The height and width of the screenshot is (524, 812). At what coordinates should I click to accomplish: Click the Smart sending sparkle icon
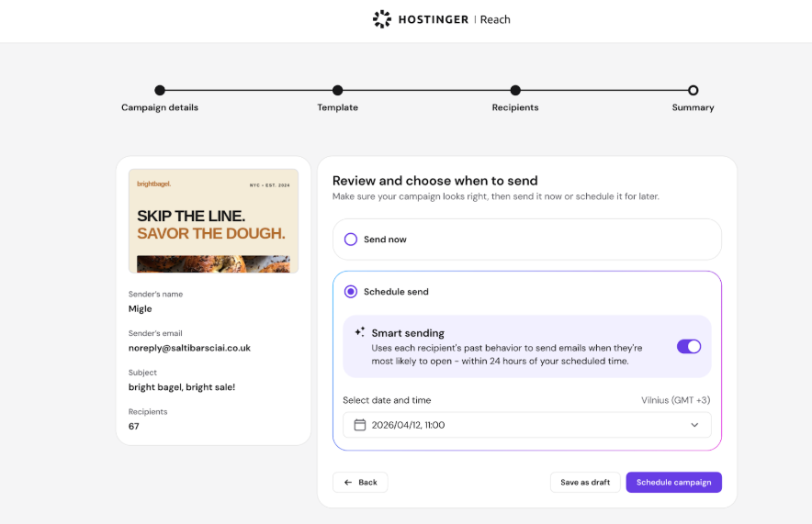[360, 332]
